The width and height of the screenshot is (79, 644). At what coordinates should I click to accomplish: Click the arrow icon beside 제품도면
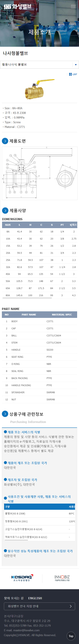pos(5,141)
